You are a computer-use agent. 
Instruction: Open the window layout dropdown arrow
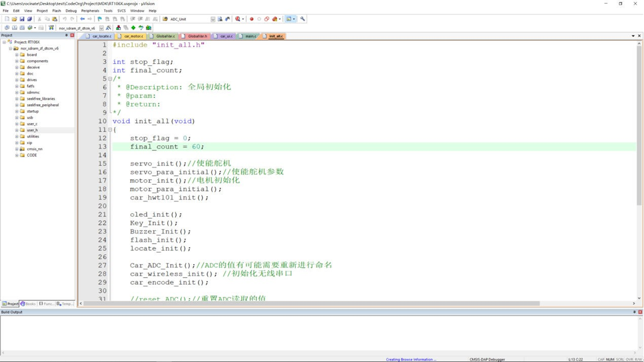(x=293, y=19)
